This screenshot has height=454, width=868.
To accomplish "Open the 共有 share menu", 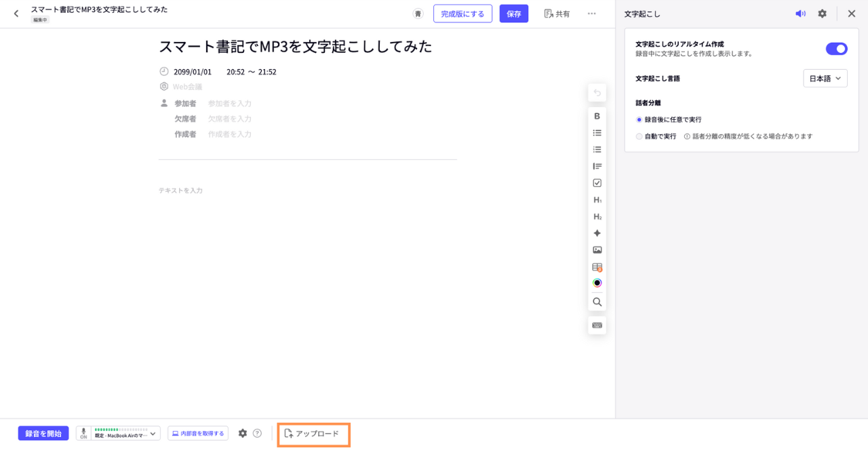I will pyautogui.click(x=557, y=14).
